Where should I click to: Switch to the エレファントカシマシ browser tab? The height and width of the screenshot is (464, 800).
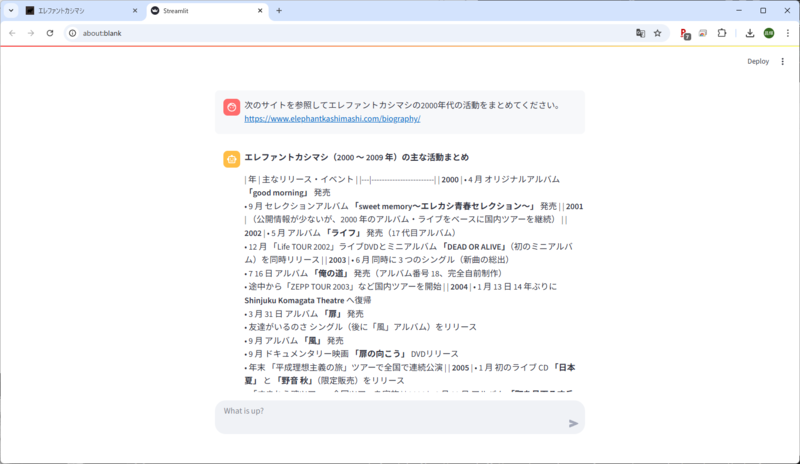(x=82, y=10)
